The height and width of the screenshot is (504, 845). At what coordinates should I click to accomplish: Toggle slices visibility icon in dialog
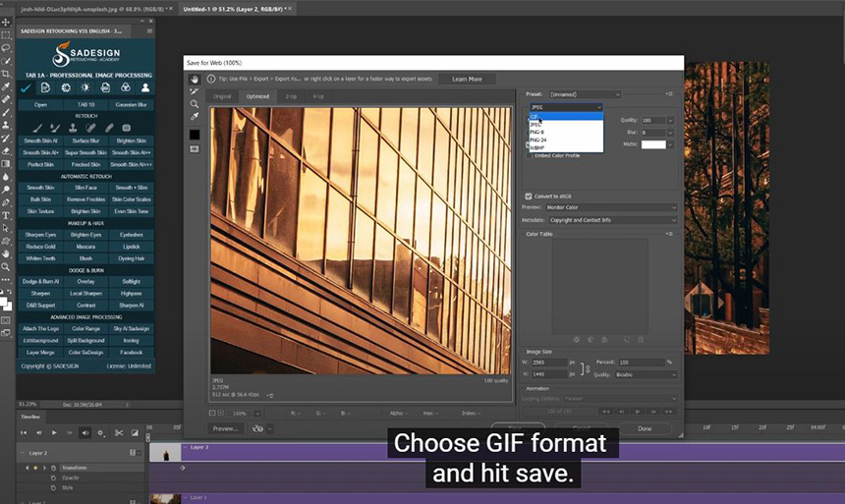click(195, 149)
